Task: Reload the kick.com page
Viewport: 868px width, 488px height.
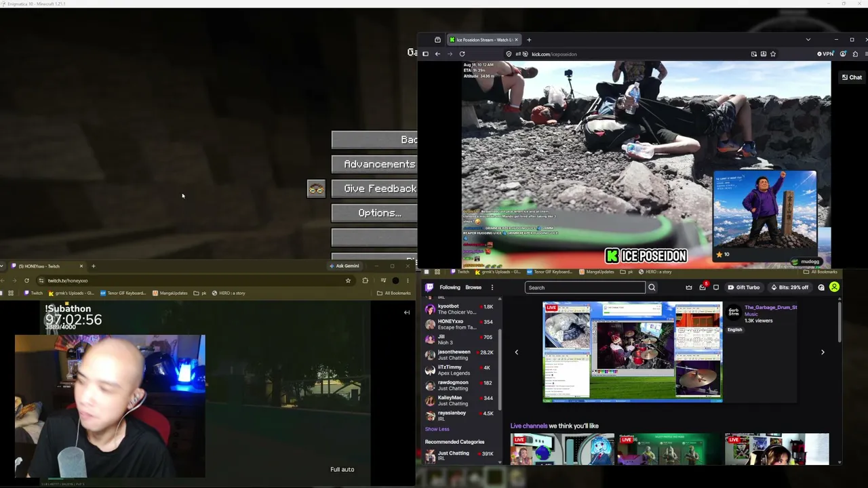Action: (x=462, y=54)
